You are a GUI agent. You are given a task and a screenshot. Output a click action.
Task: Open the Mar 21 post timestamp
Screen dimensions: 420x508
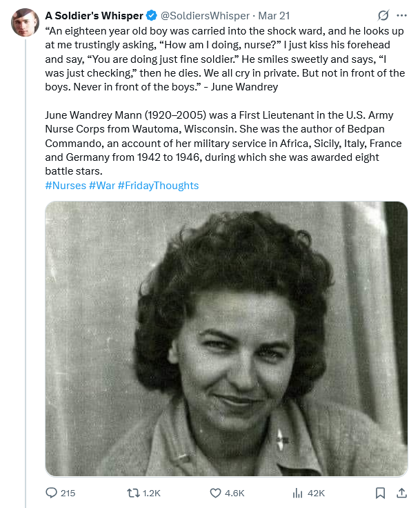click(274, 15)
